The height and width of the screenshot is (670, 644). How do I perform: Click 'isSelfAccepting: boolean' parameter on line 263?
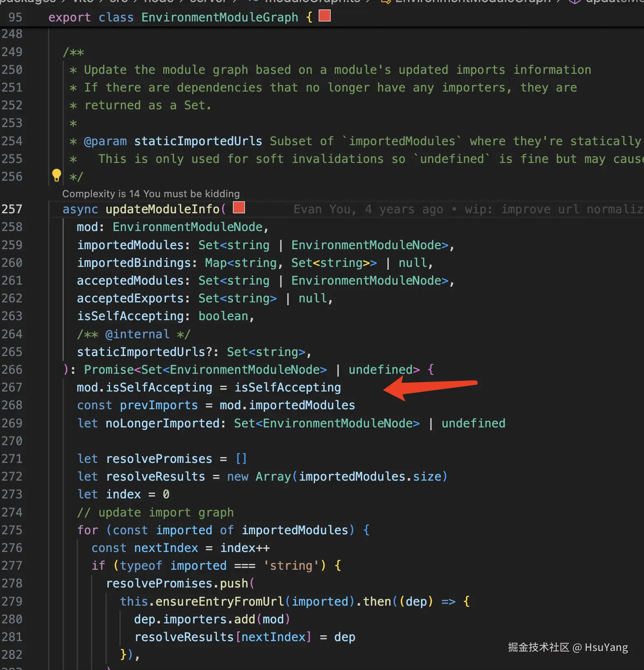(x=163, y=316)
